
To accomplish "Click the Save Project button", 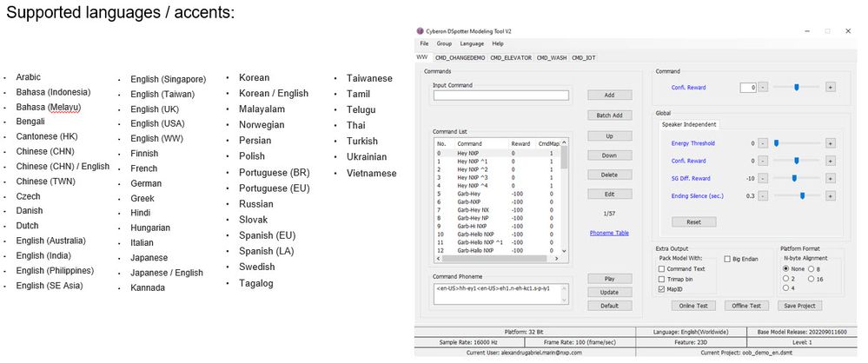I will coord(800,306).
